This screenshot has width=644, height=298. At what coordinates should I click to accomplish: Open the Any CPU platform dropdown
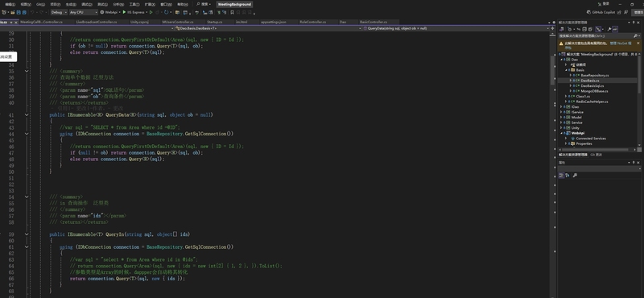point(84,12)
